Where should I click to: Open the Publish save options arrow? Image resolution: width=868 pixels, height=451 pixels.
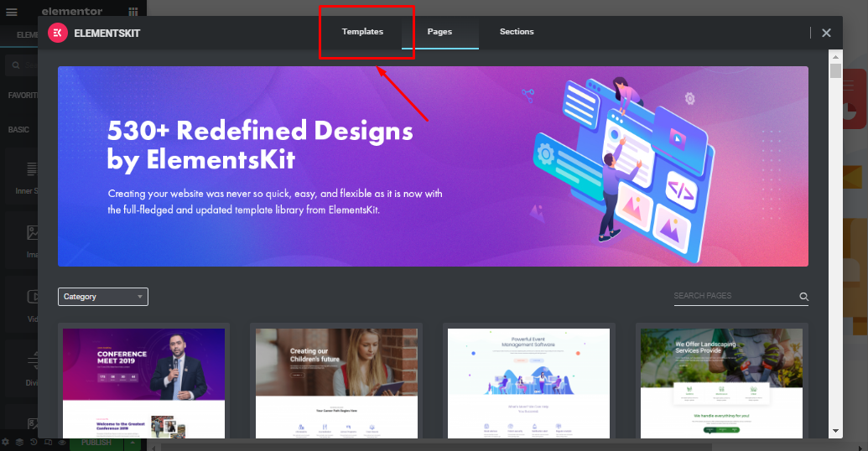point(133,443)
